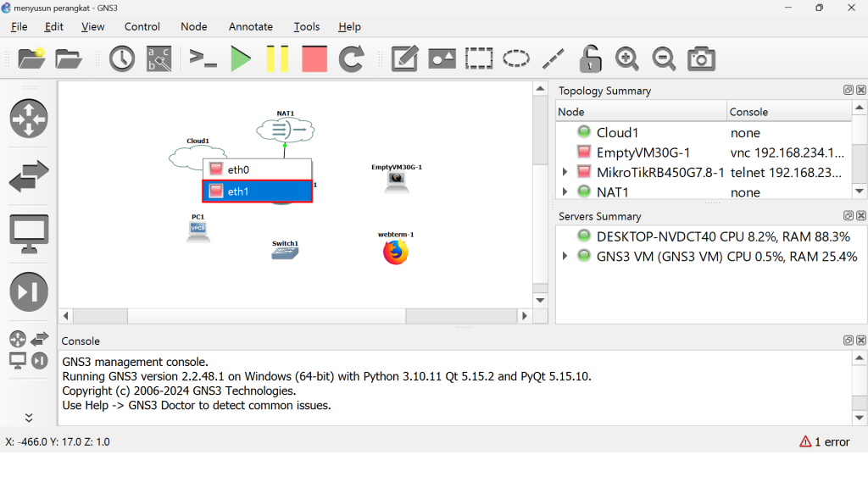Expand the MikroTikRB450G7.8-1 node tree

[x=565, y=172]
